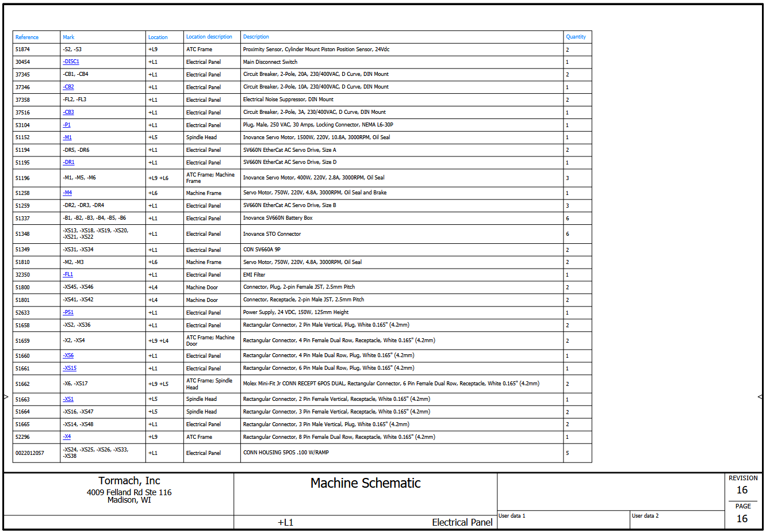
Task: Select the Location description column header
Action: coord(209,37)
